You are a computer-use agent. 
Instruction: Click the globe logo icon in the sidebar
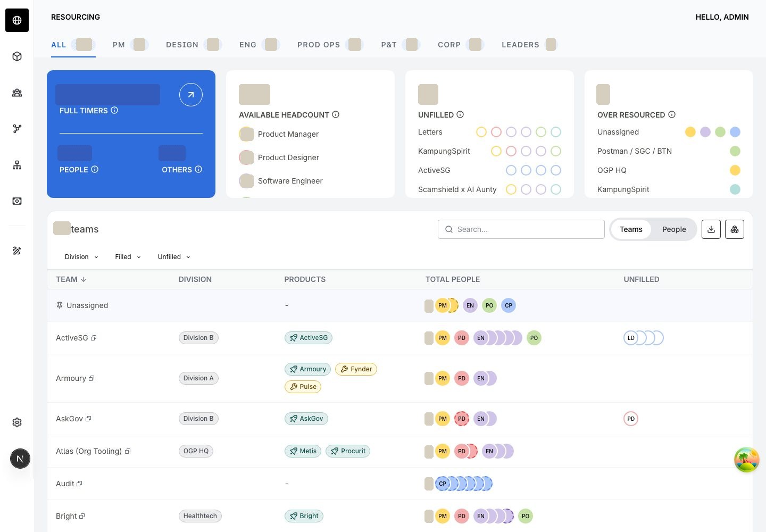[17, 20]
